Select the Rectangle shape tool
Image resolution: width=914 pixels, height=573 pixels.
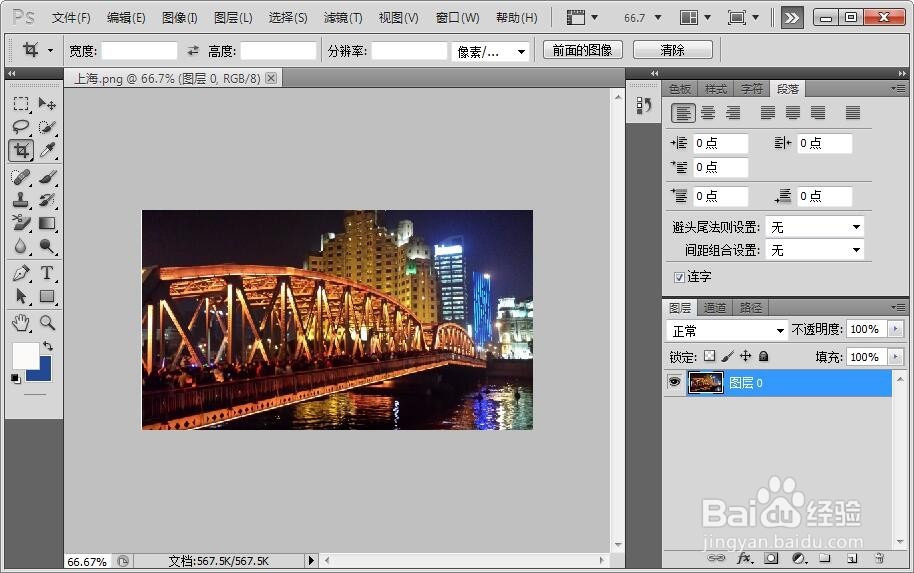tap(47, 296)
